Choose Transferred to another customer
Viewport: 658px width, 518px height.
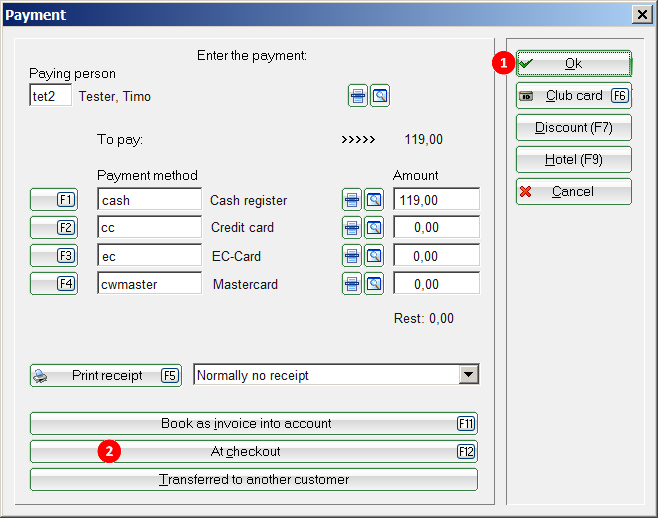[x=253, y=480]
